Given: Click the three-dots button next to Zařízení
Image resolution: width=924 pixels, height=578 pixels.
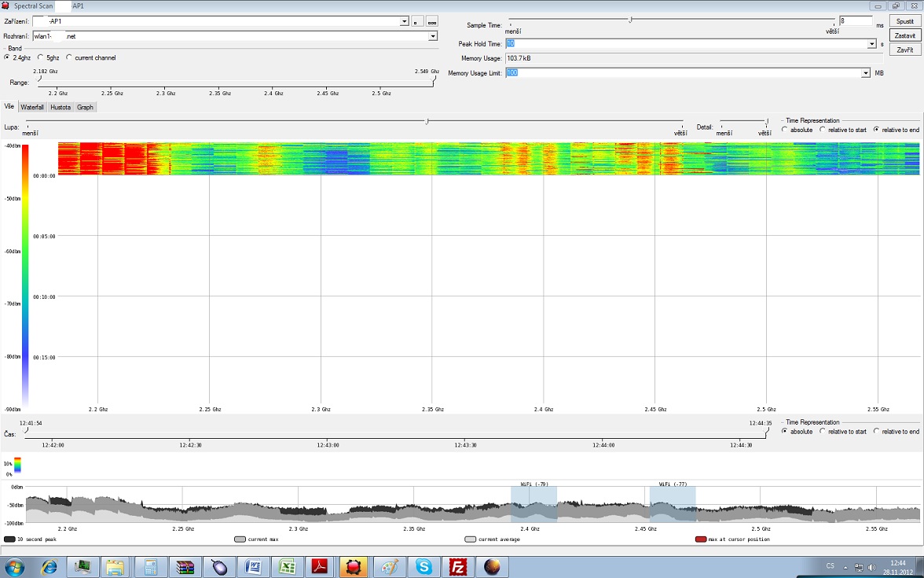Looking at the screenshot, I should tap(432, 22).
